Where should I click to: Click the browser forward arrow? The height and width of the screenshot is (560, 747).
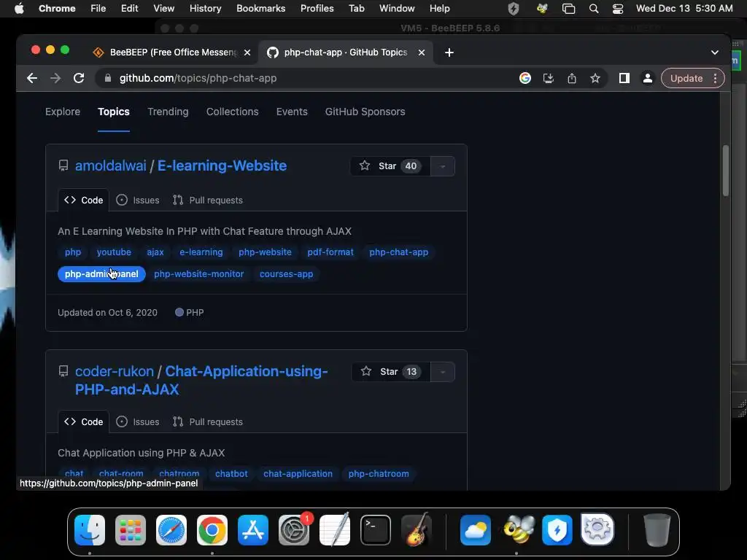(x=55, y=78)
